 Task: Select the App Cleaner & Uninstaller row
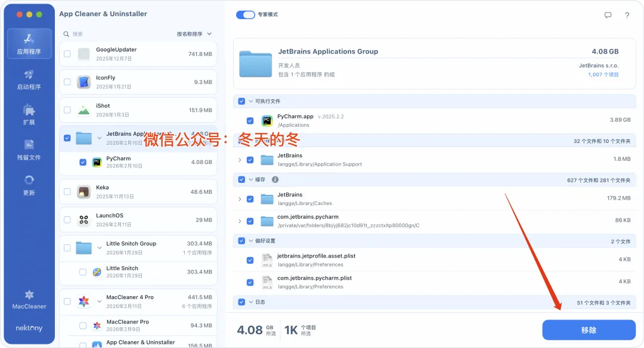(x=138, y=343)
